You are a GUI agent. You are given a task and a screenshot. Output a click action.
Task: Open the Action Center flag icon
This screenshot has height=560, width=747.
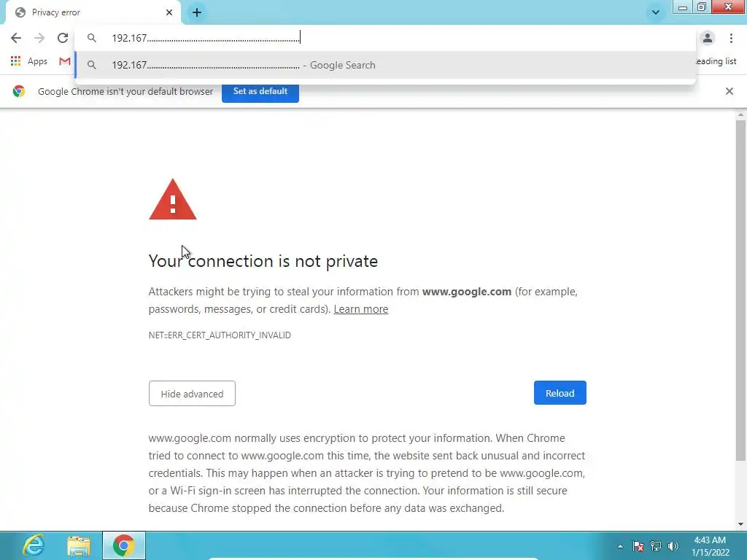point(638,546)
